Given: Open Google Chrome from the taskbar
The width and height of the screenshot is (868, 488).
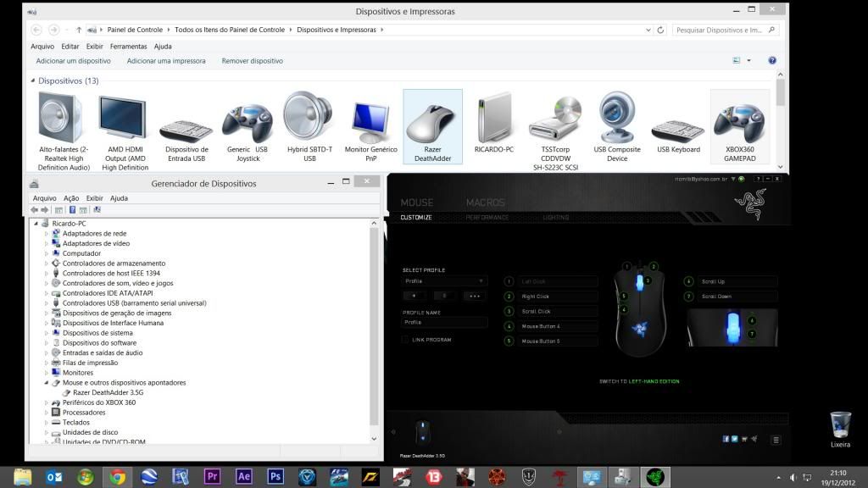Looking at the screenshot, I should coord(117,476).
